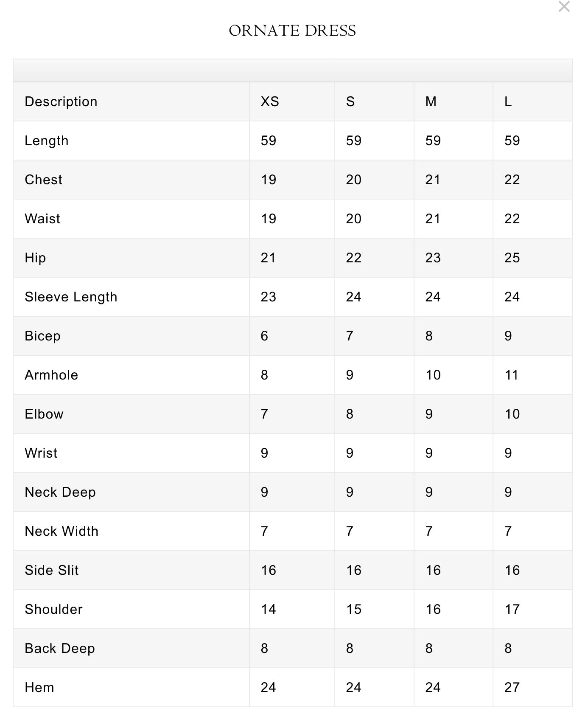Click the Length row label
Screen dimensions: 588x720
tap(47, 141)
